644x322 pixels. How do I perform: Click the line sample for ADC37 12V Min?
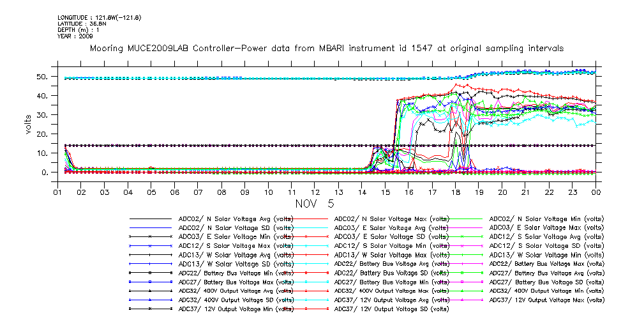tap(151, 309)
